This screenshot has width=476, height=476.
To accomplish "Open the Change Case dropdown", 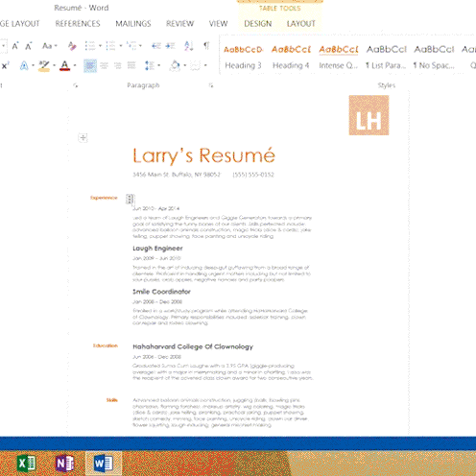I will click(x=50, y=46).
